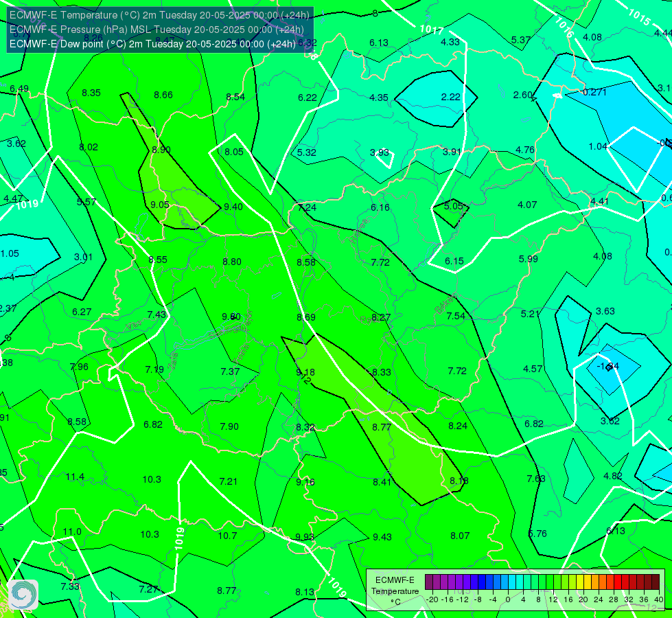Click the 8.07 value on the map

(460, 536)
